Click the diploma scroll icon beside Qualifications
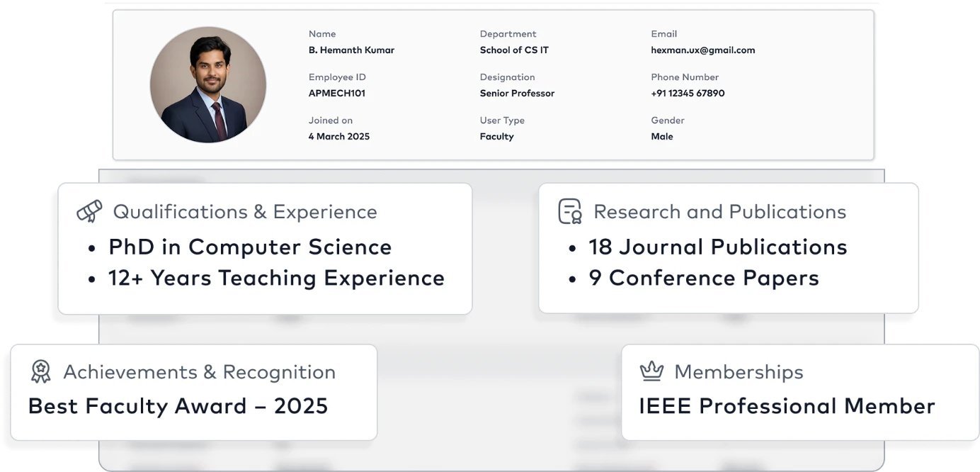Viewport: 980px width, 472px height. coord(89,211)
